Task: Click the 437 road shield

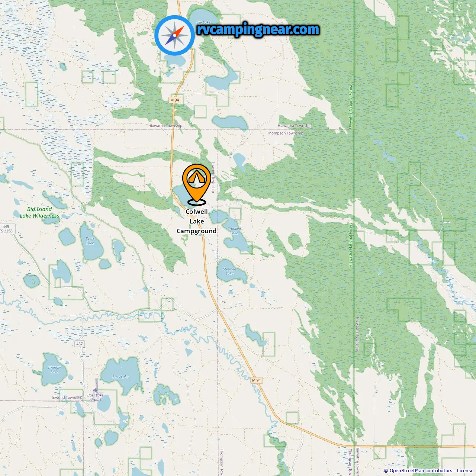Action: click(80, 344)
